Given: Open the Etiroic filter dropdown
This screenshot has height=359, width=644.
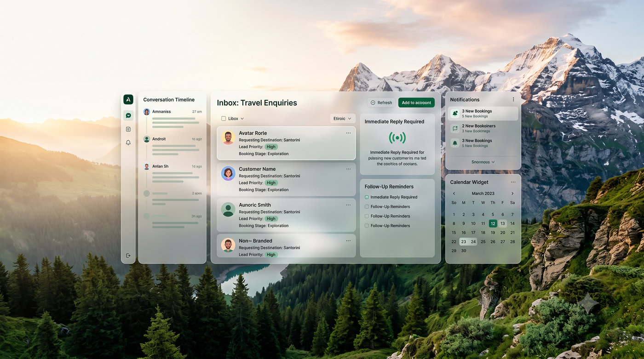Looking at the screenshot, I should tap(343, 119).
